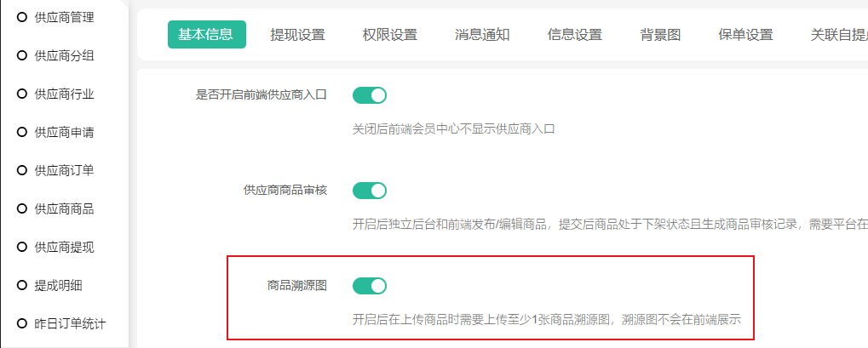Click the circle icon beside 提成明细
The height and width of the screenshot is (348, 868).
tap(22, 285)
